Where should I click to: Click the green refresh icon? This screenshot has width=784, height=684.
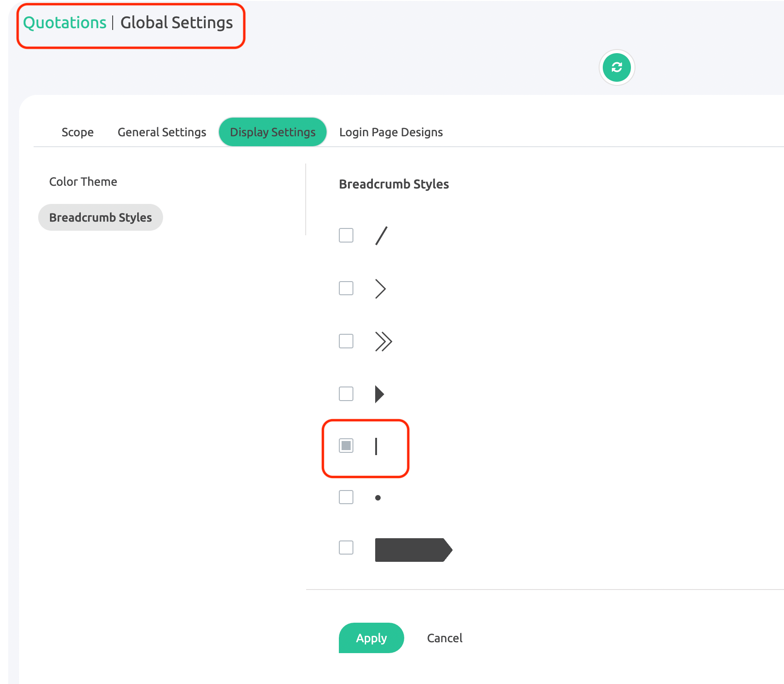tap(616, 68)
